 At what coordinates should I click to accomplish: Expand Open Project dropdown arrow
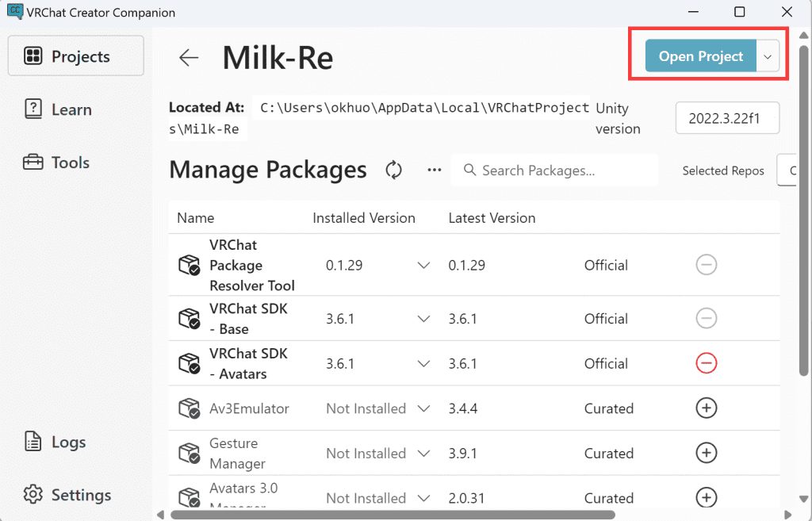click(x=768, y=56)
